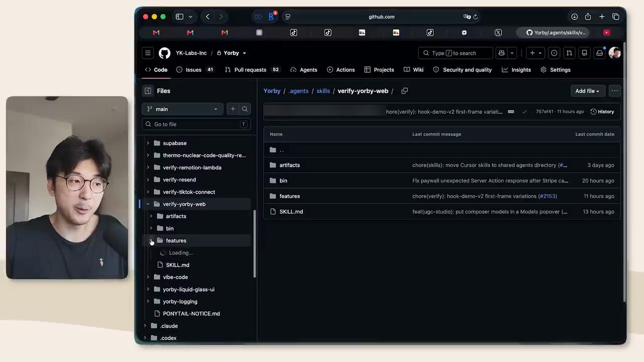
Task: Open commit History link
Action: tap(602, 112)
